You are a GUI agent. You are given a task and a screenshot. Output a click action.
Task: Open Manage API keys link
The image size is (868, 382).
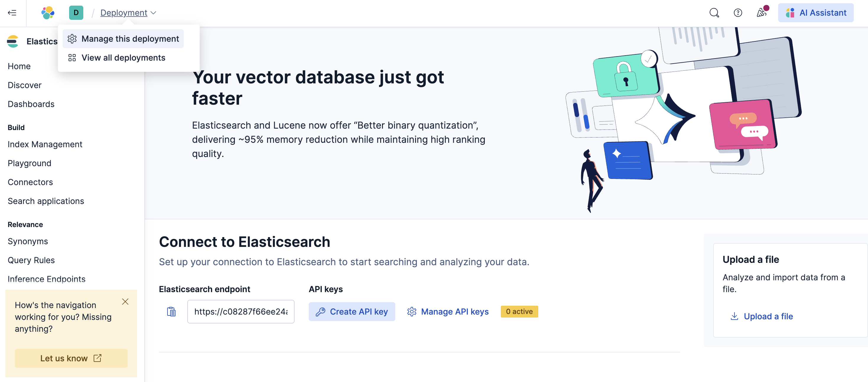coord(448,312)
